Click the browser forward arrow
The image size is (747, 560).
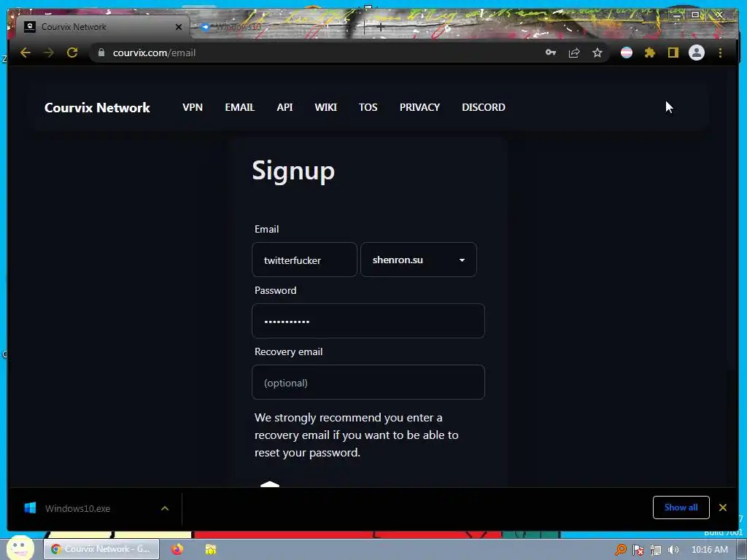(49, 52)
